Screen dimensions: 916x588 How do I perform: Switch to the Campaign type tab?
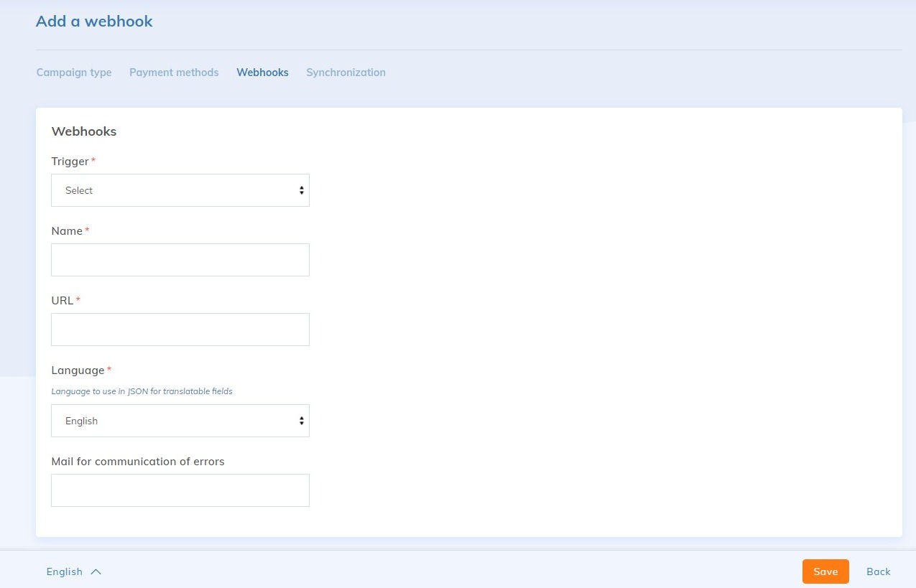point(73,72)
